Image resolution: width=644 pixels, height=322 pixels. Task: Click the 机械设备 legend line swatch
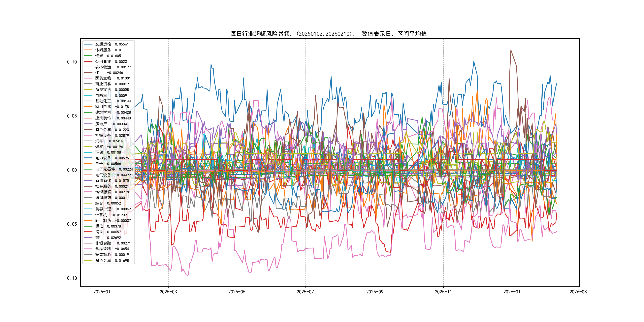[88, 135]
